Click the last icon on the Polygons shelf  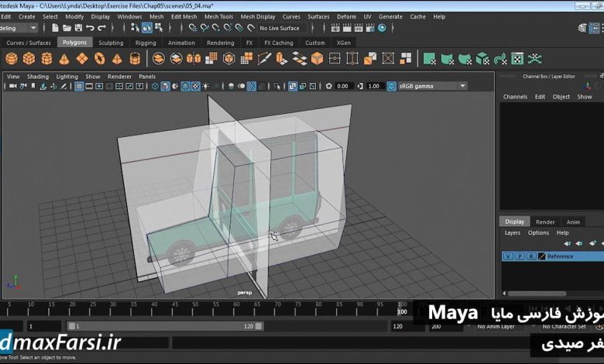pos(534,59)
